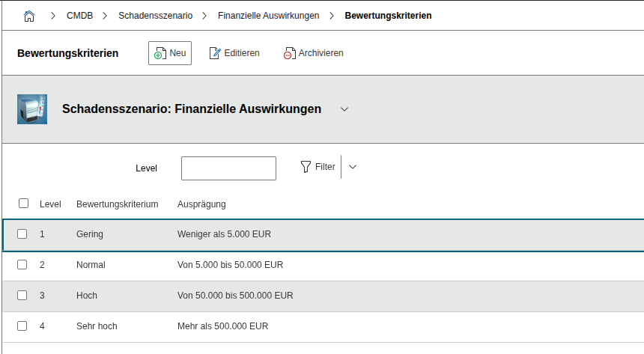Click the Editieren pencil icon
Image resolution: width=644 pixels, height=354 pixels.
click(x=215, y=53)
